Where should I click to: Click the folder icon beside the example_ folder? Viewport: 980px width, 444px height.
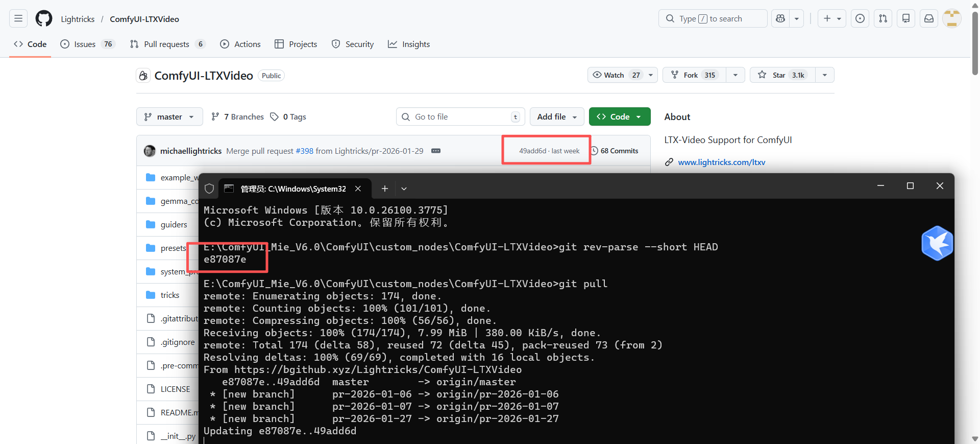tap(151, 177)
